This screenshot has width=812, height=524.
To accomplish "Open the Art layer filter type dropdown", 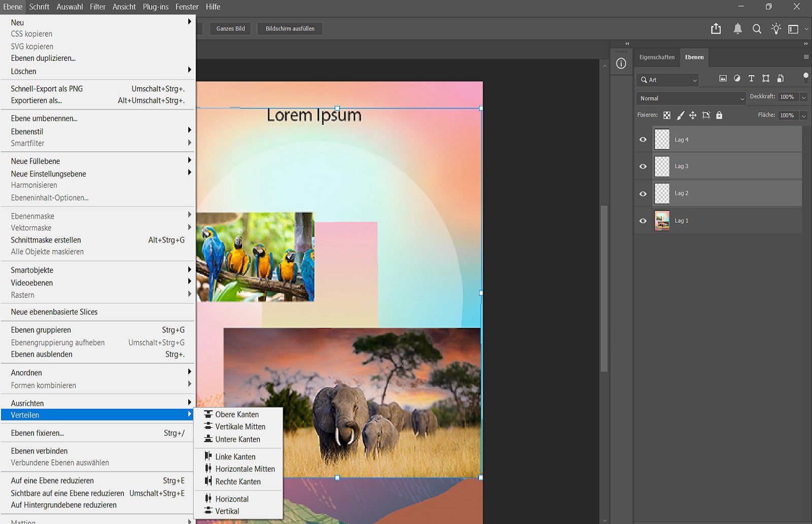I will pyautogui.click(x=667, y=80).
